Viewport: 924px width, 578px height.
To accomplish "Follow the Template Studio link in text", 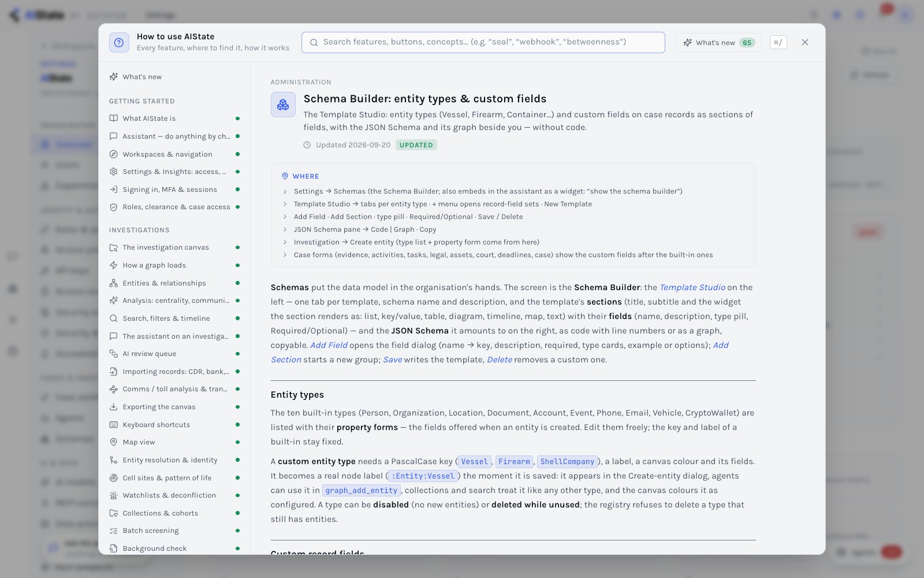I will 692,287.
